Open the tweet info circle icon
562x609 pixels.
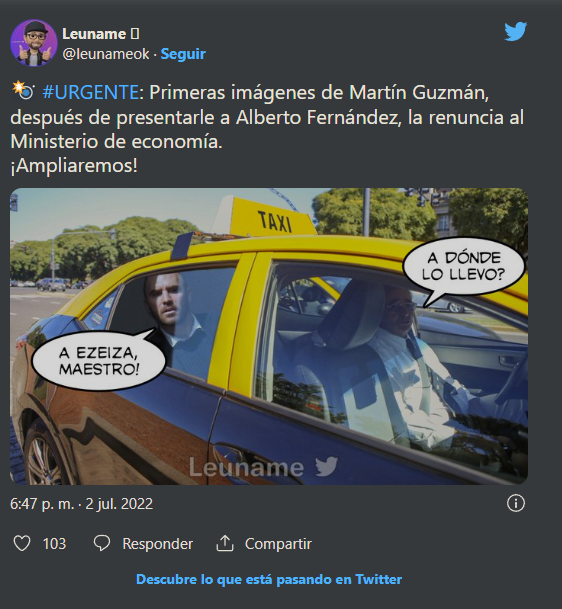515,503
